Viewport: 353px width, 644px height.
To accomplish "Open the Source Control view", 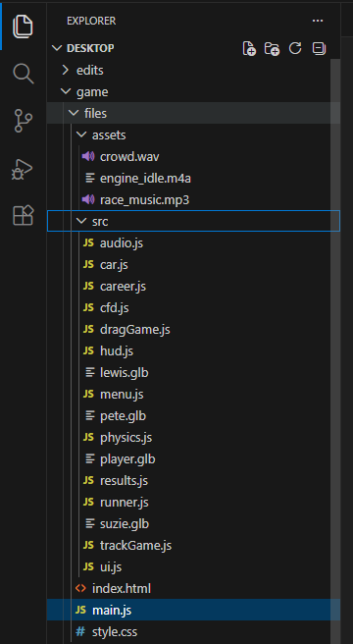I will 23,121.
